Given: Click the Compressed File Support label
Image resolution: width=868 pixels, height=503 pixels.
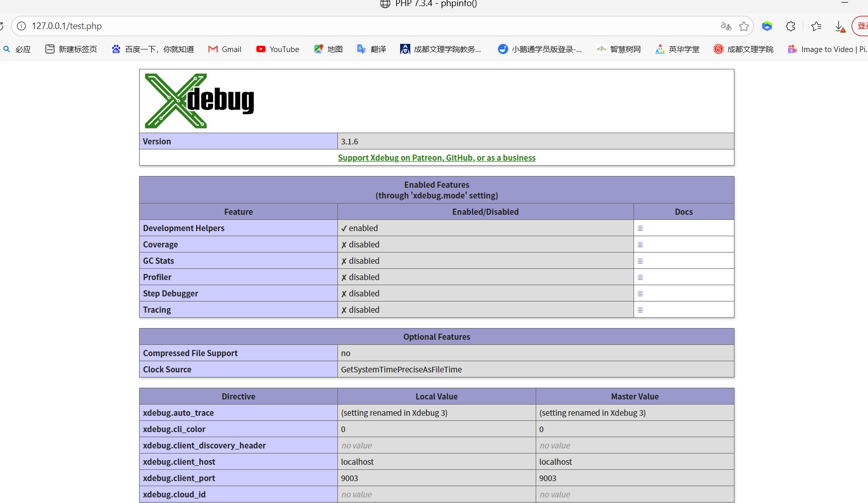Looking at the screenshot, I should tap(190, 353).
